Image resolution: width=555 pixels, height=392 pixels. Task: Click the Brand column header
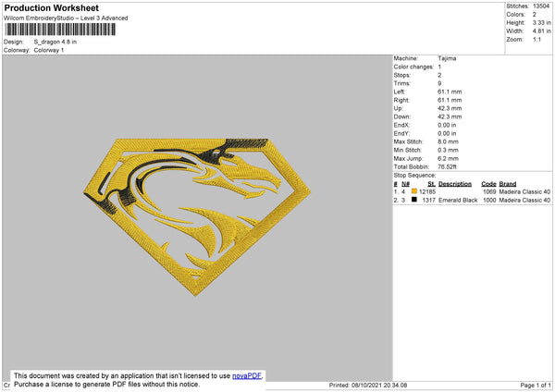508,184
